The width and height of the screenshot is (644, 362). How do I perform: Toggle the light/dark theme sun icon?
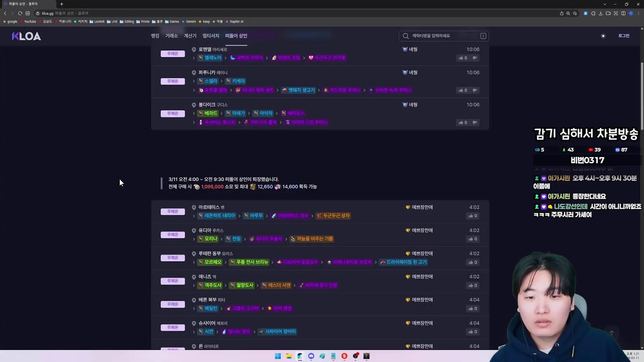tap(603, 36)
